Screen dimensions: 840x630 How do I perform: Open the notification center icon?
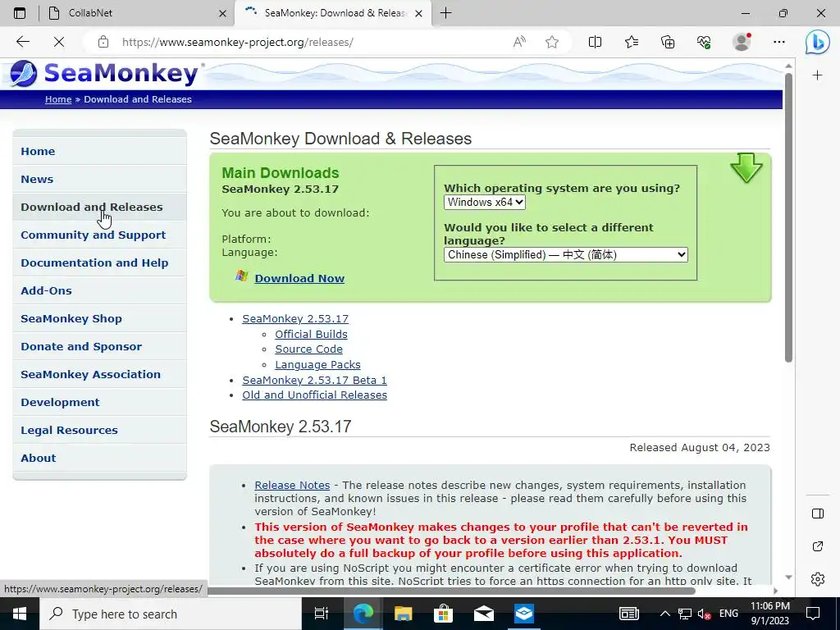(813, 614)
